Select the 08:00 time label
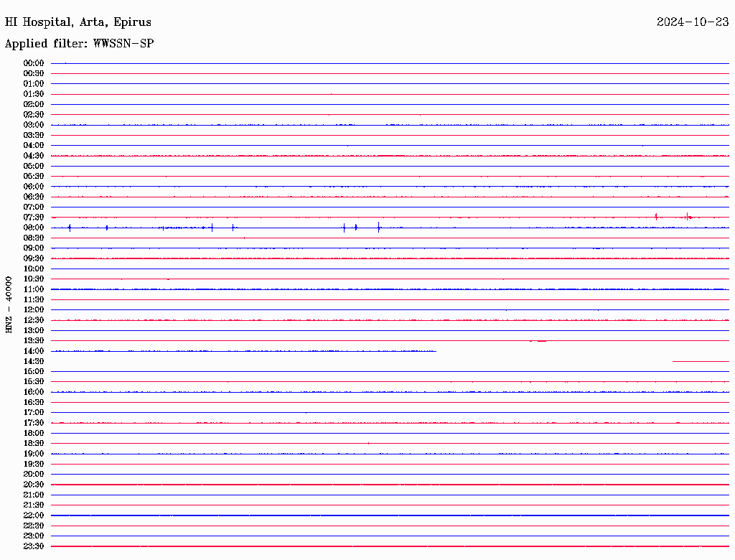This screenshot has height=560, width=735. [x=34, y=228]
